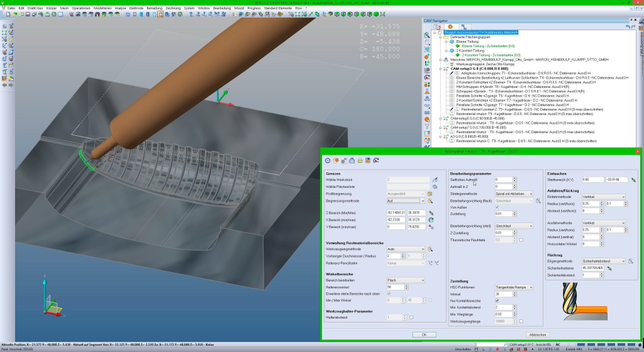Click the save disk icon in dialog toolbar
This screenshot has width=644, height=352.
368,161
